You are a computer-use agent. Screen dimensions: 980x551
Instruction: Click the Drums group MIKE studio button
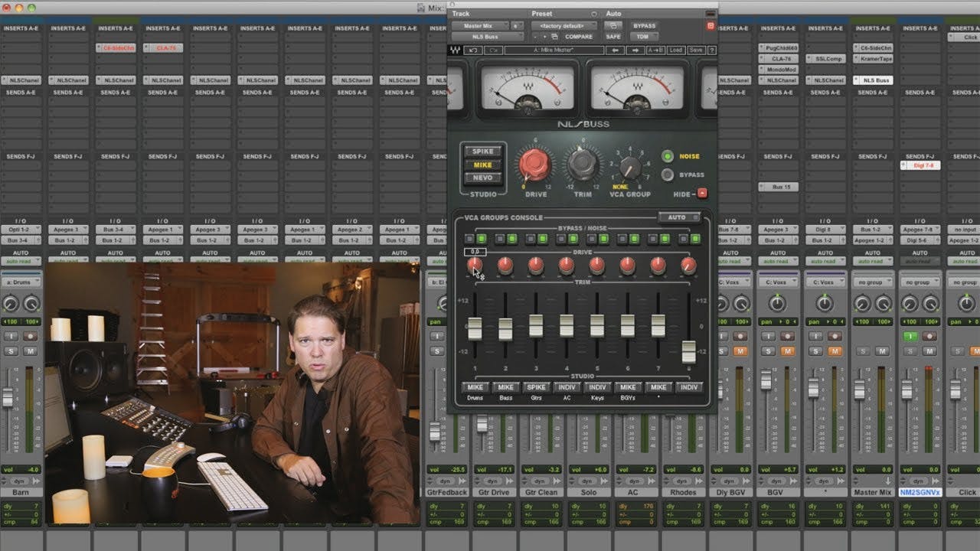coord(475,387)
